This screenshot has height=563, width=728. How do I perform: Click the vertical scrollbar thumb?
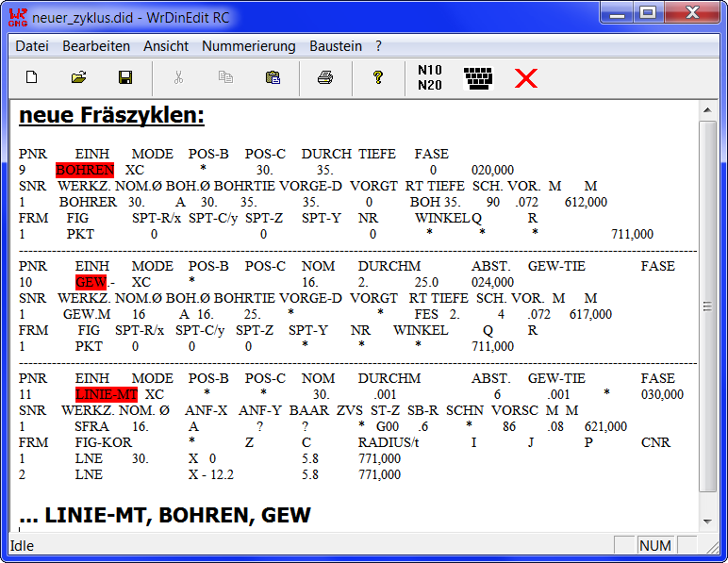pos(707,306)
